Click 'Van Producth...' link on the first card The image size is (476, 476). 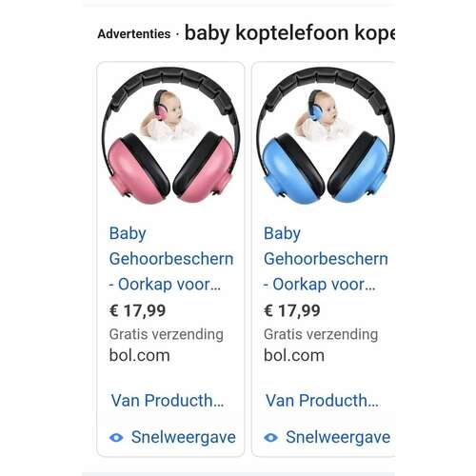(x=168, y=400)
